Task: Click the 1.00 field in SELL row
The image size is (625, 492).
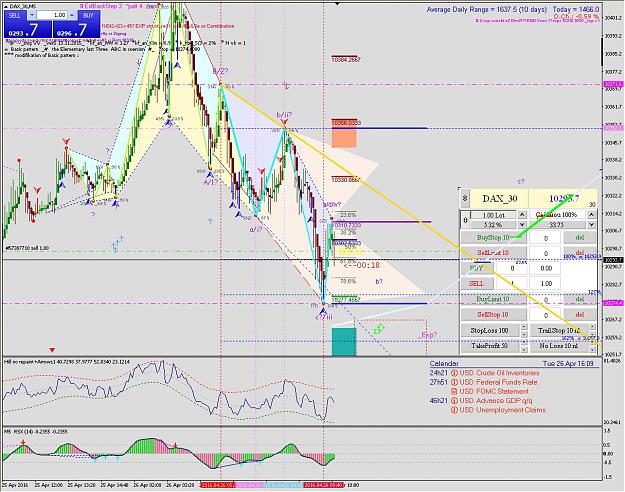Action: [545, 283]
